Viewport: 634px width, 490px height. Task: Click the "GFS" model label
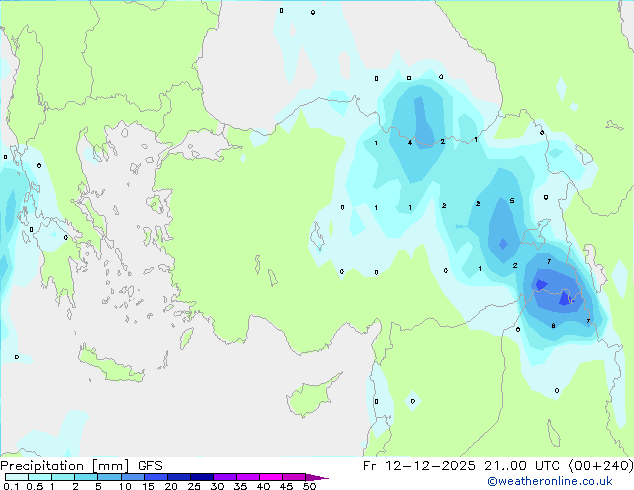click(150, 466)
